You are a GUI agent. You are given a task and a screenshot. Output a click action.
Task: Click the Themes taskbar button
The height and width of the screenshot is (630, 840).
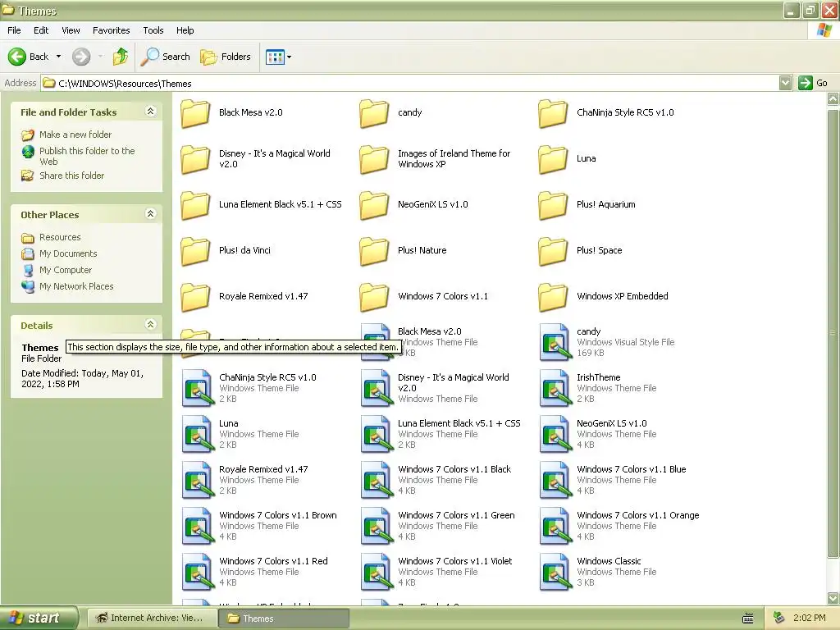[283, 619]
